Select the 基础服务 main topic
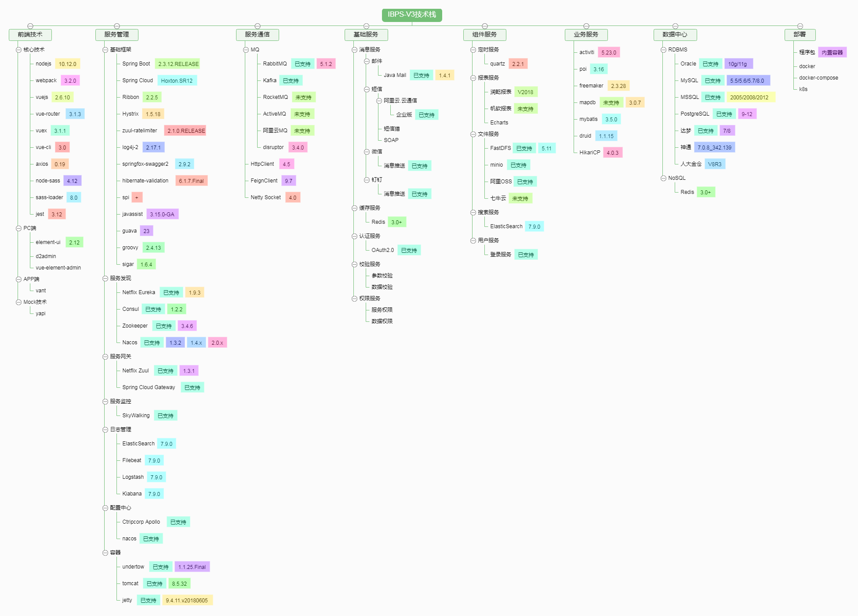This screenshot has width=858, height=616. 366,35
